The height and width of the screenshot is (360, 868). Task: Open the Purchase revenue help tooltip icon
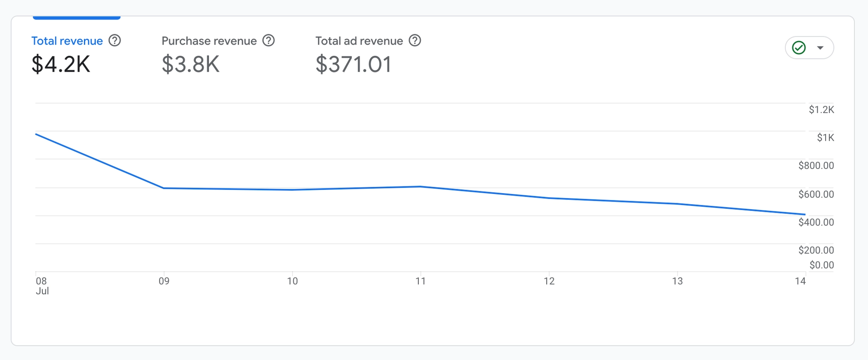[268, 41]
